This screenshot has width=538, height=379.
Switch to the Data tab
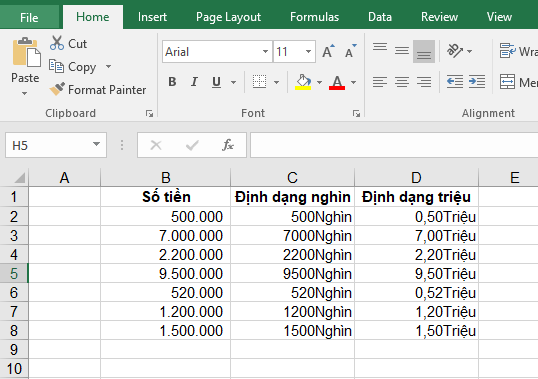(380, 17)
